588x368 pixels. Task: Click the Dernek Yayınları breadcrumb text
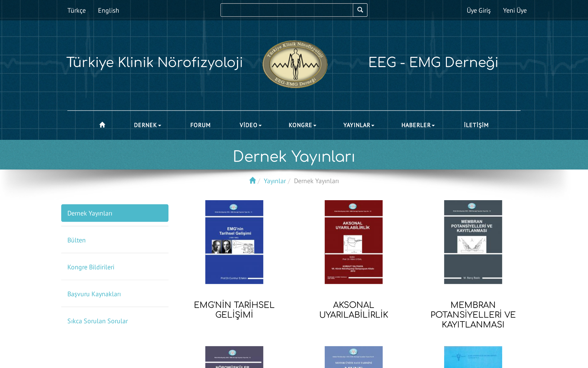(x=316, y=181)
